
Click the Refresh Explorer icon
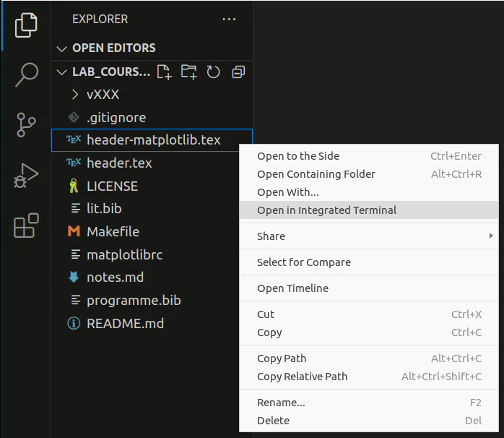pos(213,72)
